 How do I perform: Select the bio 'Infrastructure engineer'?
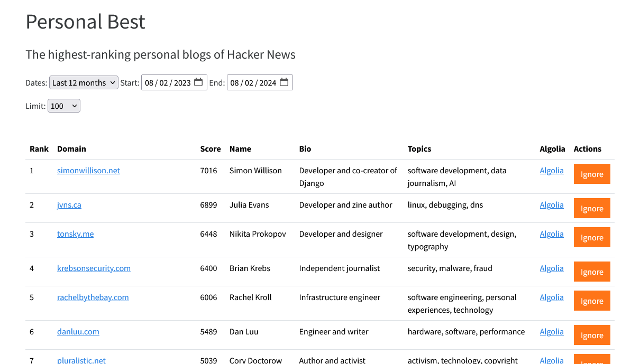click(x=340, y=297)
